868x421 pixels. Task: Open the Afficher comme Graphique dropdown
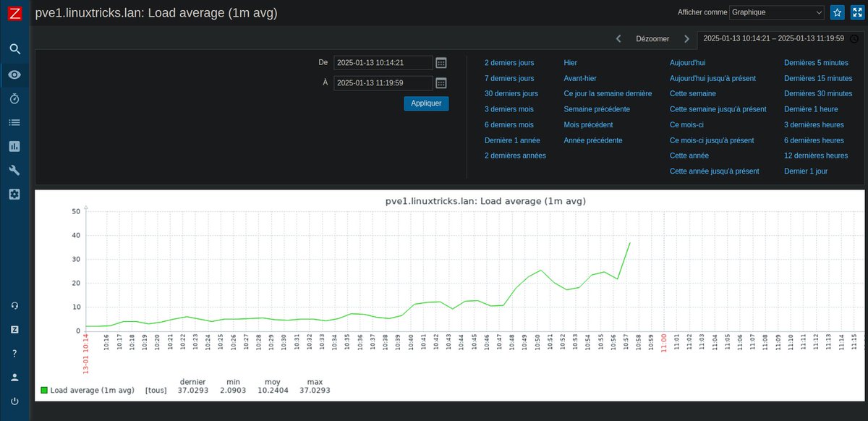click(778, 12)
